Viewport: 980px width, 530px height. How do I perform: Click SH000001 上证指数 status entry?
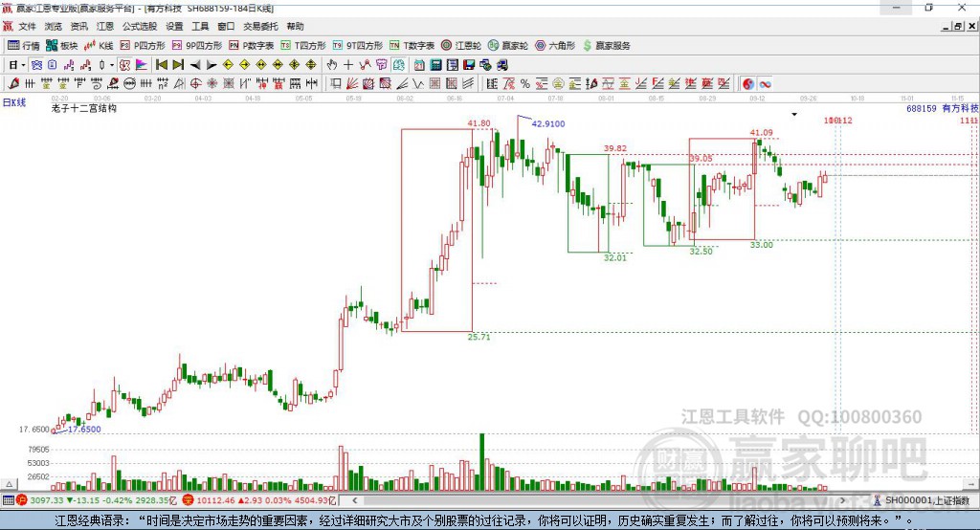pos(922,500)
